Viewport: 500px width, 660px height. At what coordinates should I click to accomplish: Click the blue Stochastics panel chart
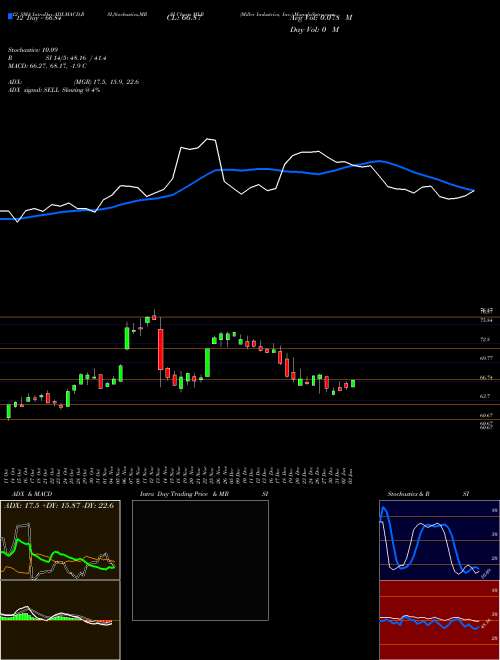point(439,540)
